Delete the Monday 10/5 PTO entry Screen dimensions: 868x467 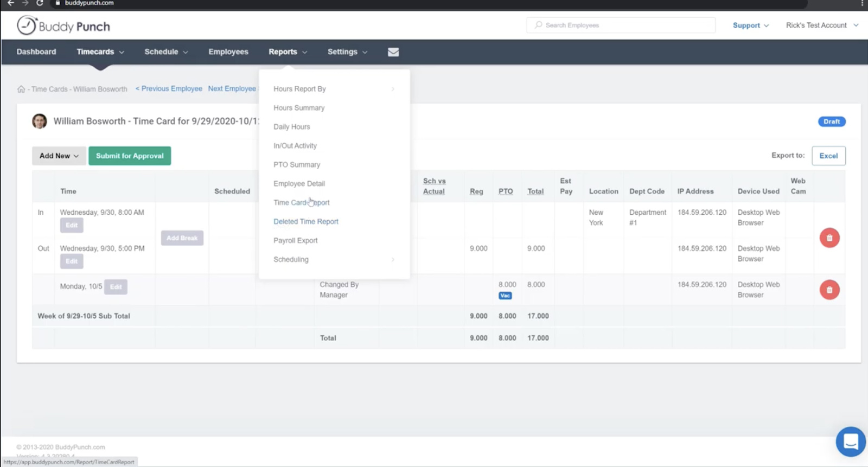pyautogui.click(x=829, y=290)
